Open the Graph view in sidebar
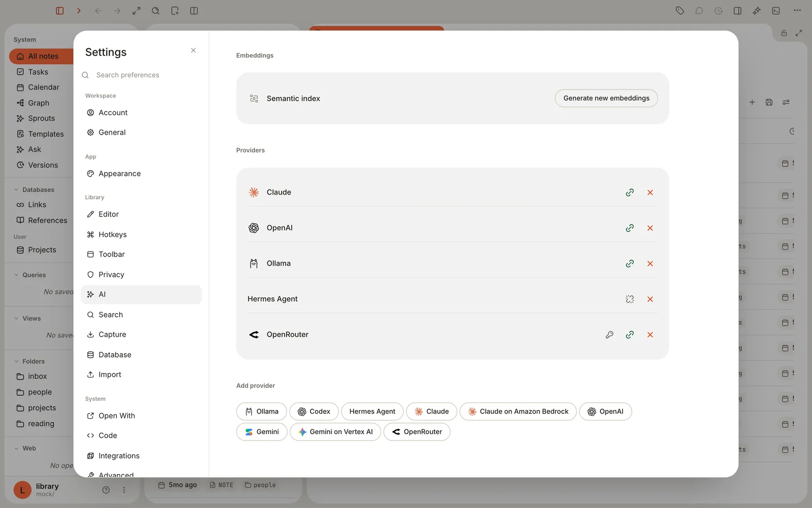Viewport: 812px width, 508px height. pos(39,103)
